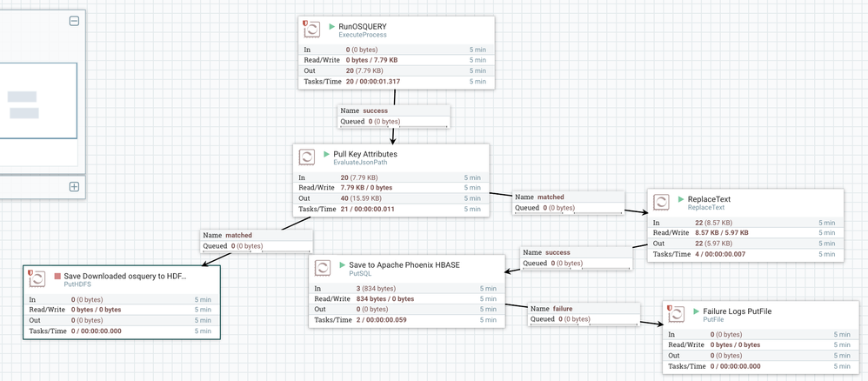
Task: Click the ReplaceText processor icon
Action: [661, 202]
